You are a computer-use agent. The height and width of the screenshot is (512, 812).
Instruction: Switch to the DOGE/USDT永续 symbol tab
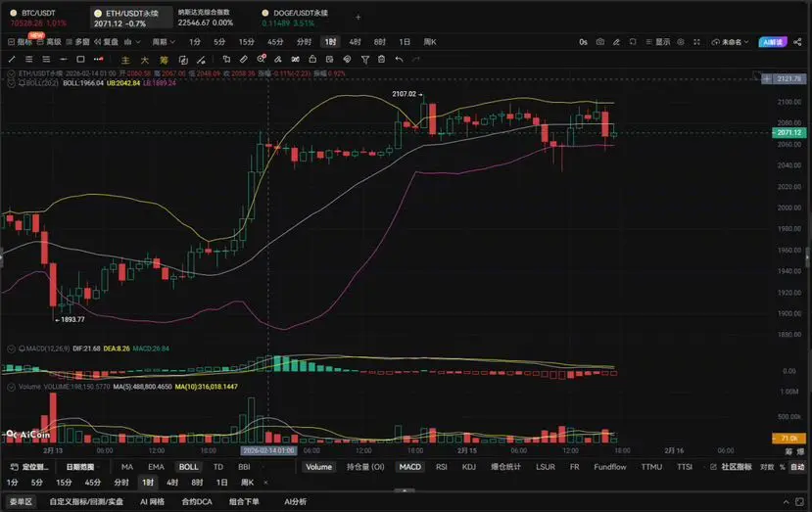point(295,18)
